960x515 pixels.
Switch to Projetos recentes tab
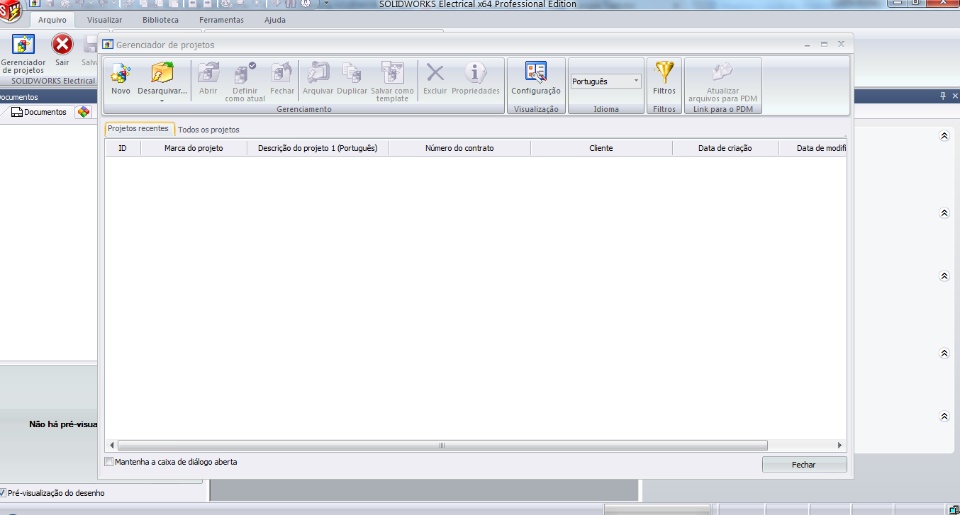pyautogui.click(x=138, y=129)
